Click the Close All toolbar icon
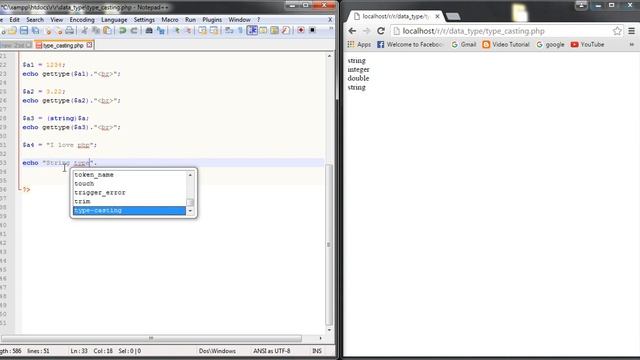The image size is (640, 360). tap(59, 31)
